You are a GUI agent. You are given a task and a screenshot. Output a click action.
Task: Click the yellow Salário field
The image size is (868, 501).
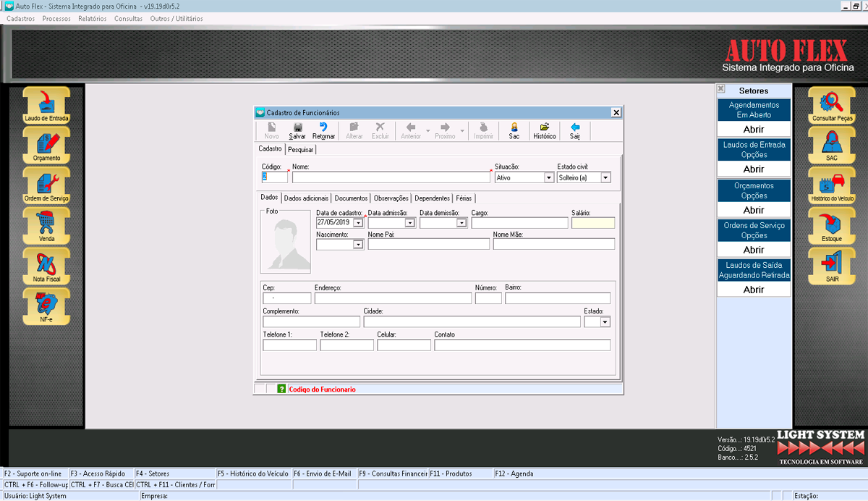pyautogui.click(x=593, y=223)
